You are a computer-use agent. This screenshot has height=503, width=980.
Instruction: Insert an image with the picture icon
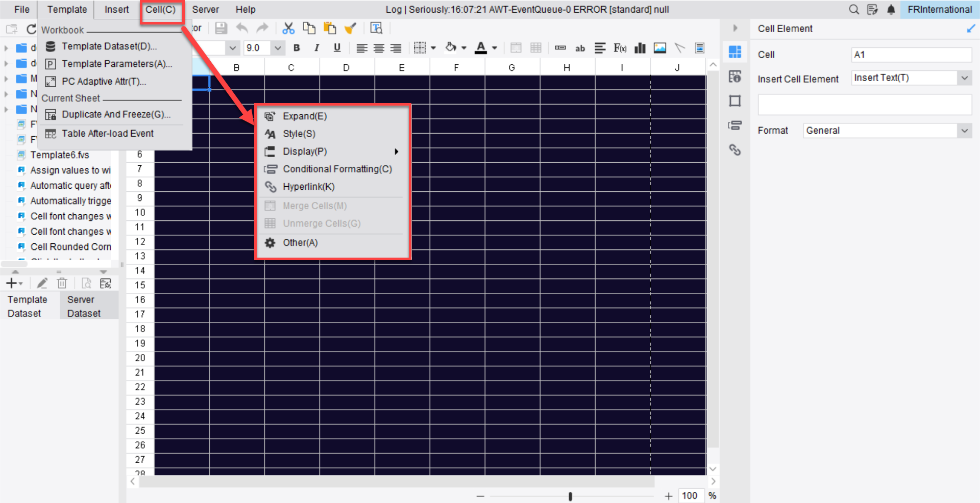pyautogui.click(x=660, y=48)
